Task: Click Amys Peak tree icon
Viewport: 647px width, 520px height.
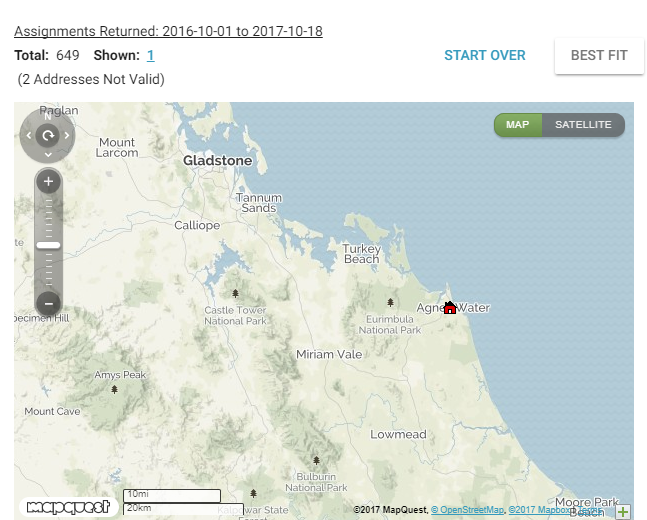Action: point(115,389)
